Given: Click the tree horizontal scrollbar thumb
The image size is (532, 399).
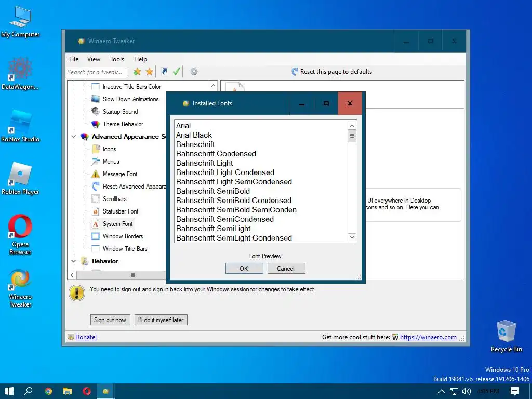Looking at the screenshot, I should (x=133, y=275).
